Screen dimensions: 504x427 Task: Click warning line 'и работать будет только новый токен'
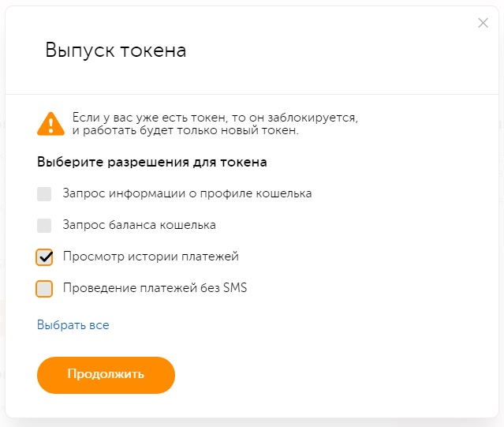185,131
